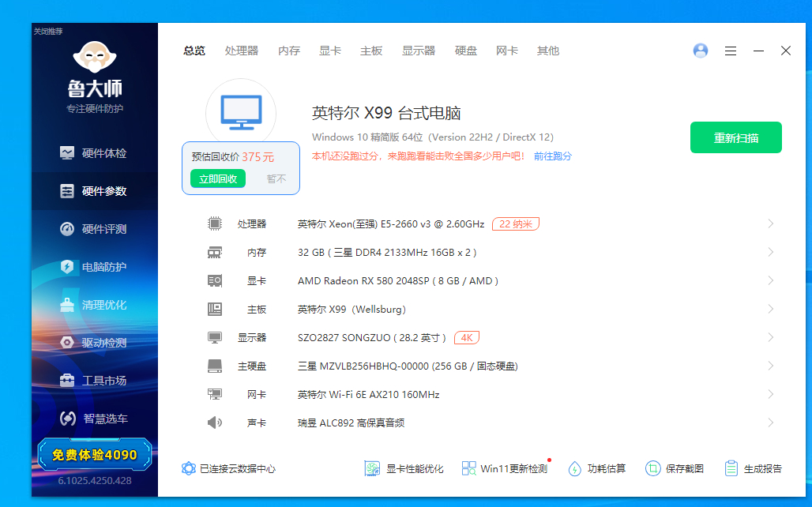Run Win11更新检测 check
This screenshot has width=812, height=507.
tap(505, 468)
